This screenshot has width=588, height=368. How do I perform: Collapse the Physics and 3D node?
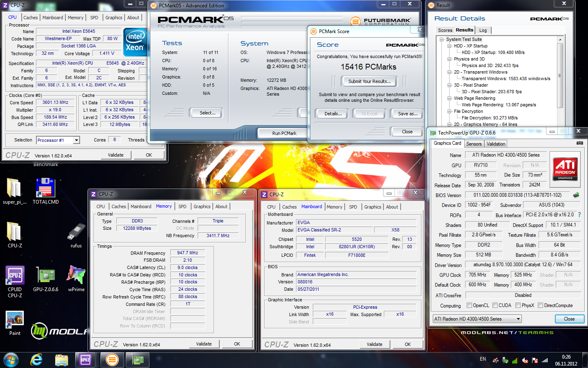click(450, 59)
